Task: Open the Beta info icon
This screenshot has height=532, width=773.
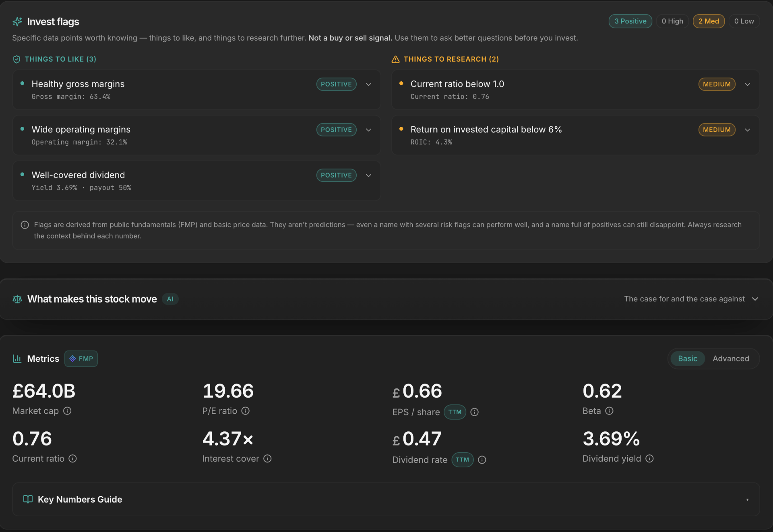Action: (609, 411)
